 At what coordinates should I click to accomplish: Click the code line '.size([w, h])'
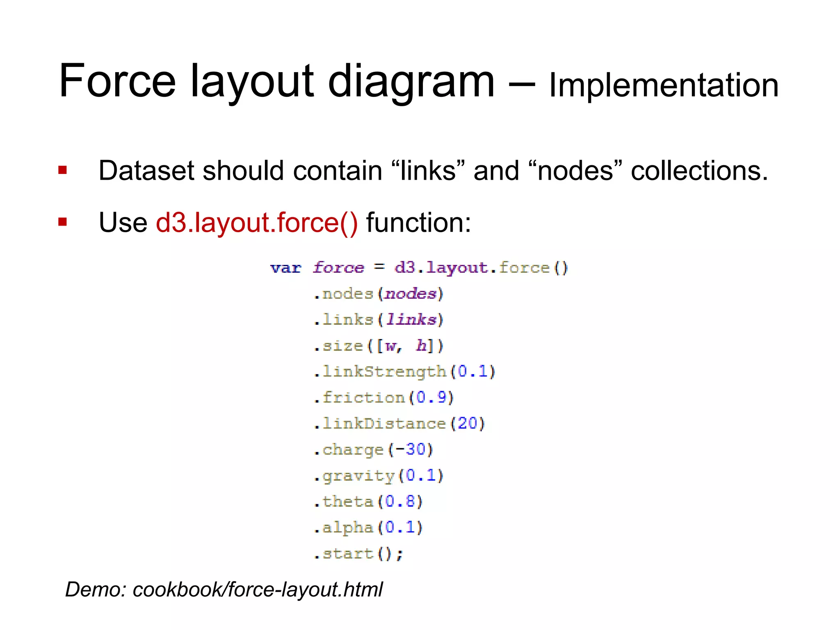tap(379, 346)
